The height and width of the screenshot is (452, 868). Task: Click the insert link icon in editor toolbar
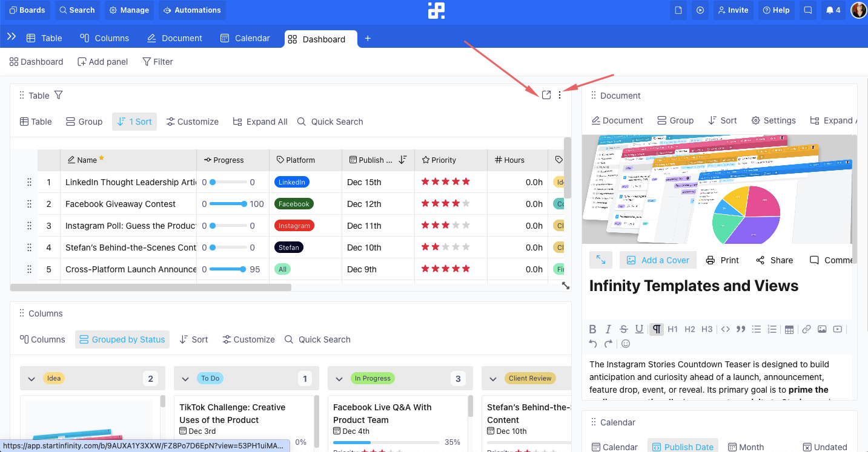(806, 329)
